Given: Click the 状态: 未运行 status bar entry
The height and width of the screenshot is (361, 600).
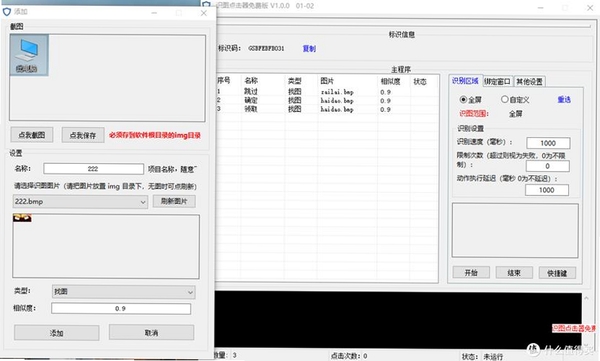Looking at the screenshot, I should click(x=483, y=356).
